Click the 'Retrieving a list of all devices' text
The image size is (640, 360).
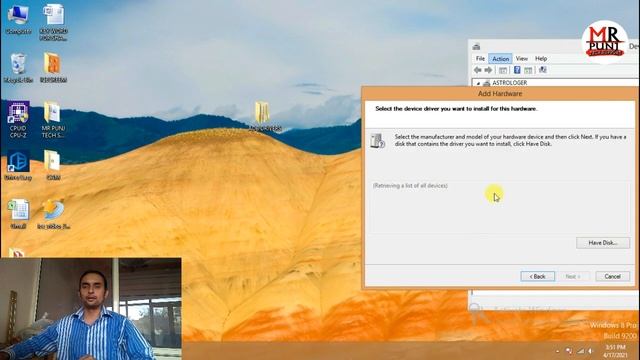pos(410,186)
